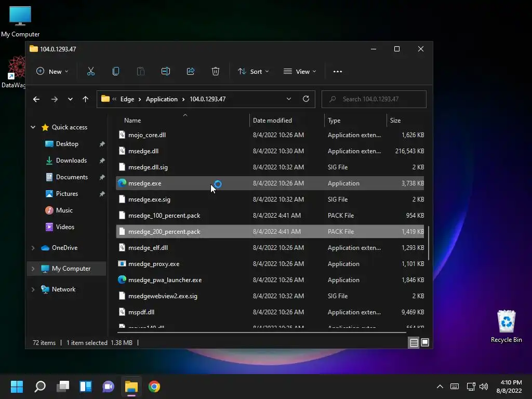
Task: Click the Cut scissors icon
Action: click(x=90, y=71)
